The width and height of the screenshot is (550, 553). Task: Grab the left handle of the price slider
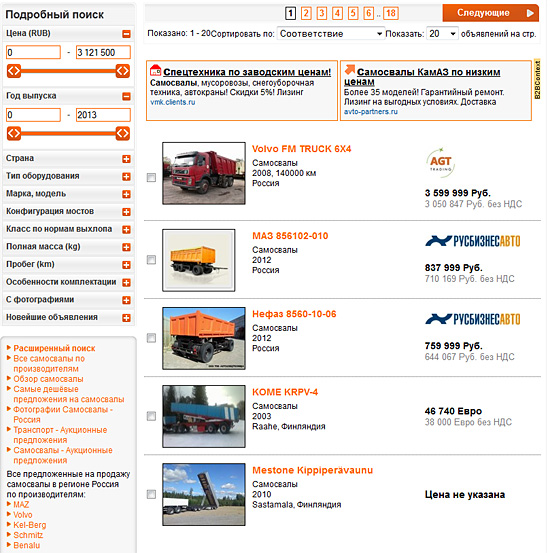pos(14,71)
